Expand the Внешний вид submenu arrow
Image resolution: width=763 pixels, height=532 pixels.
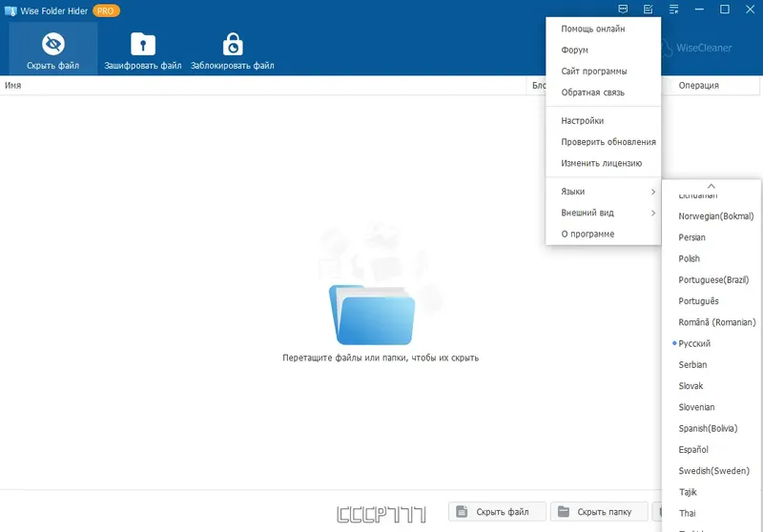653,213
